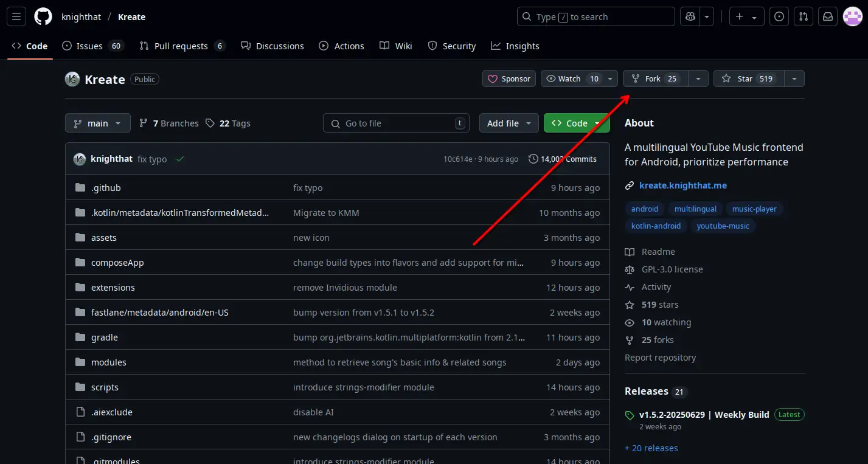
Task: Open knighthat commit author link
Action: [x=111, y=159]
